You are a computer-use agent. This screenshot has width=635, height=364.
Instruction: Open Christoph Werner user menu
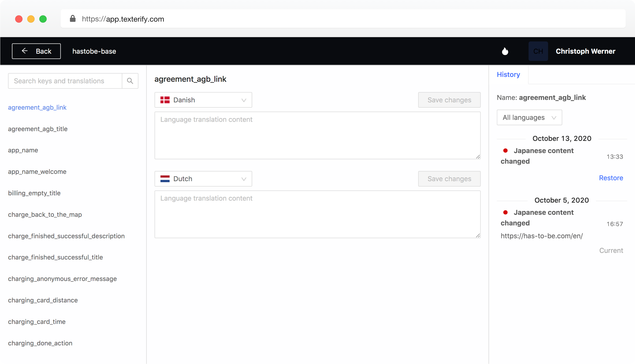585,51
